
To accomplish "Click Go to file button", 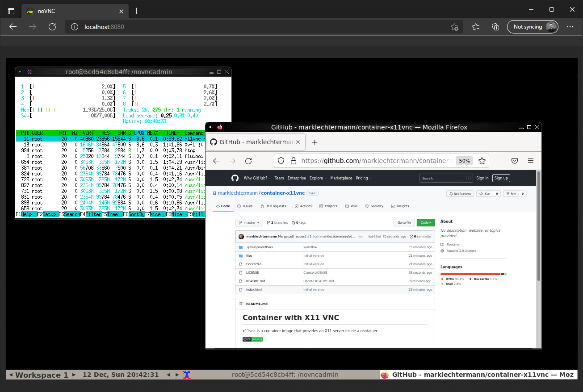I will click(x=404, y=222).
